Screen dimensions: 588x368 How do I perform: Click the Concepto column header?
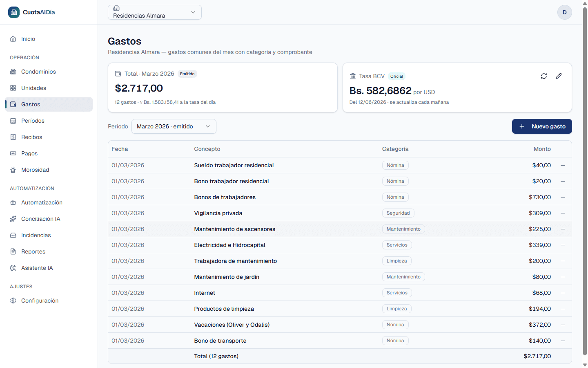click(x=207, y=149)
